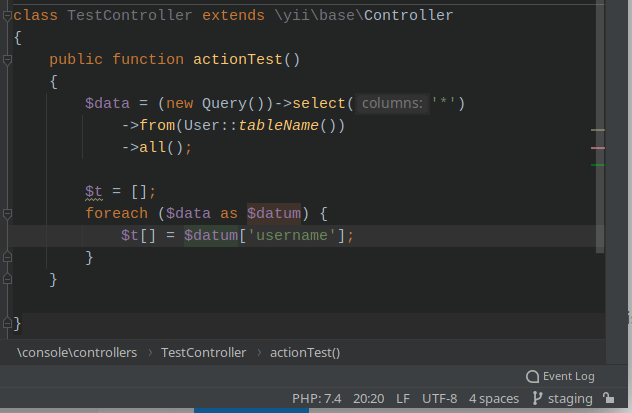Click the git branch icon
The height and width of the screenshot is (413, 632).
(537, 398)
